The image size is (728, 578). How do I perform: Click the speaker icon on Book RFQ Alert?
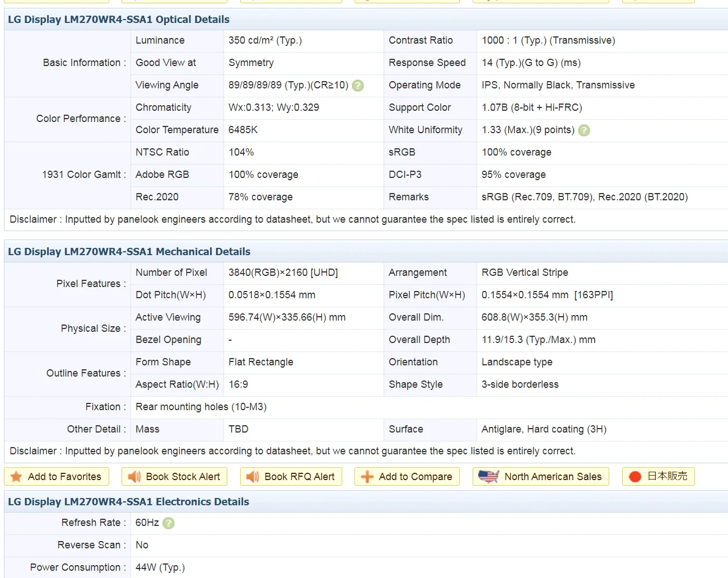coord(253,477)
